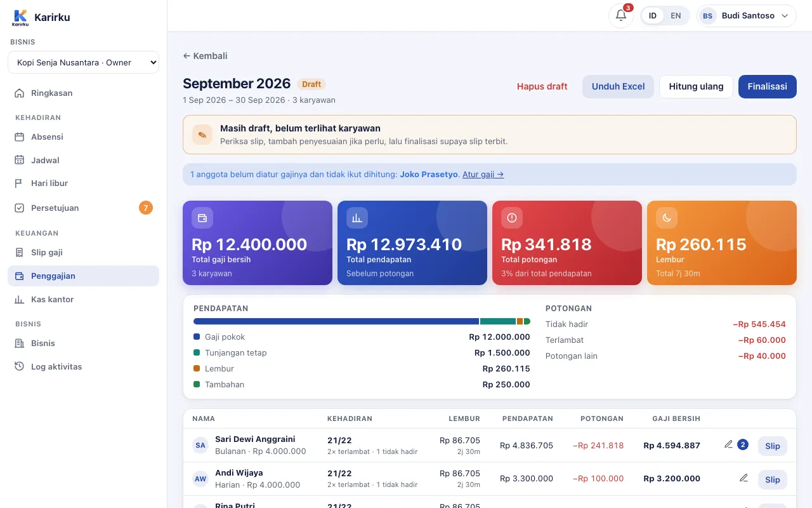Click the Bisnis building icon

coord(20,344)
